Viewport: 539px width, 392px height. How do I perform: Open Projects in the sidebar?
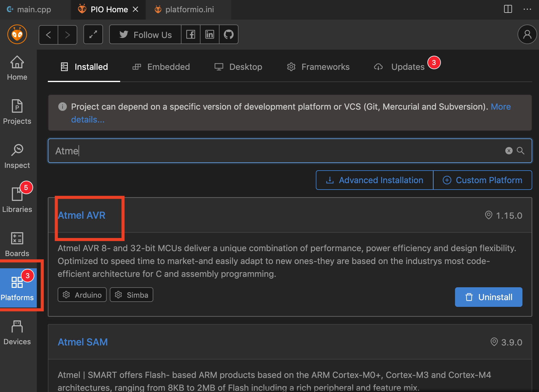(x=17, y=112)
